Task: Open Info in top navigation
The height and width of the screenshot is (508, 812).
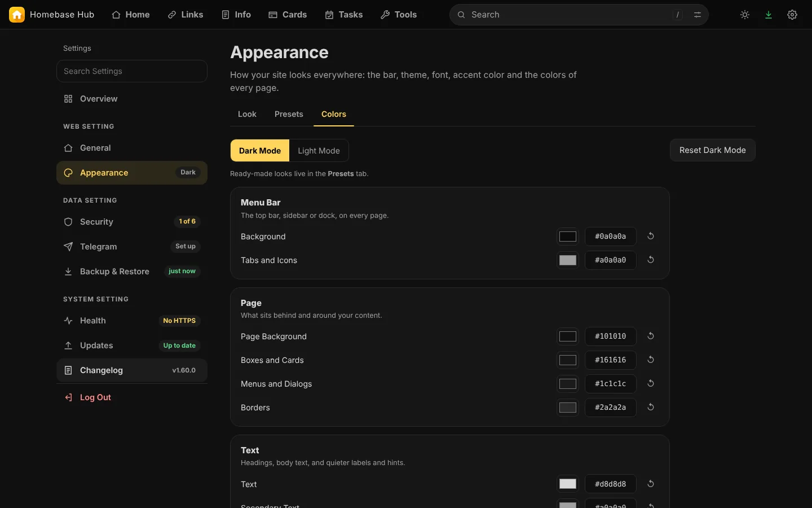Action: [236, 15]
